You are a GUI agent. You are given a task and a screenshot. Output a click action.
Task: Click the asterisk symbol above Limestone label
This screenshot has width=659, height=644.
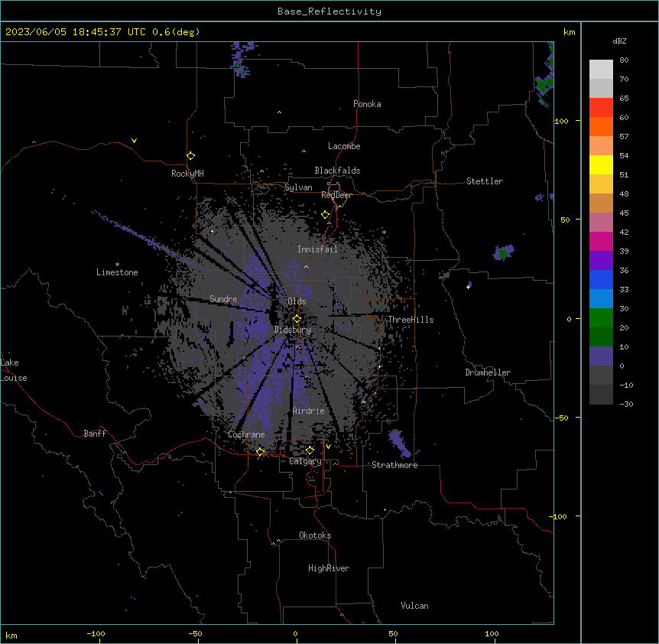coord(117,265)
